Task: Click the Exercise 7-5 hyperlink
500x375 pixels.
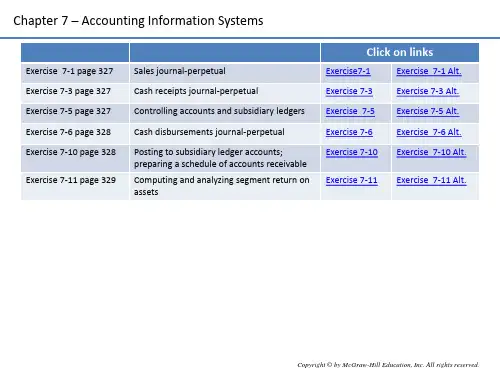Action: point(350,111)
